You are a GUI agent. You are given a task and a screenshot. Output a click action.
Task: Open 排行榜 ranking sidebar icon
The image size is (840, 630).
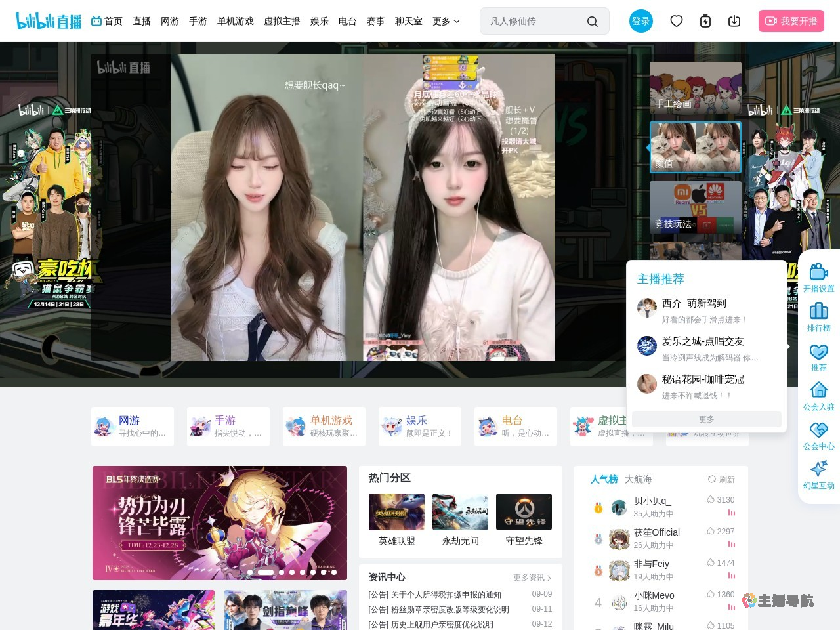tap(818, 317)
